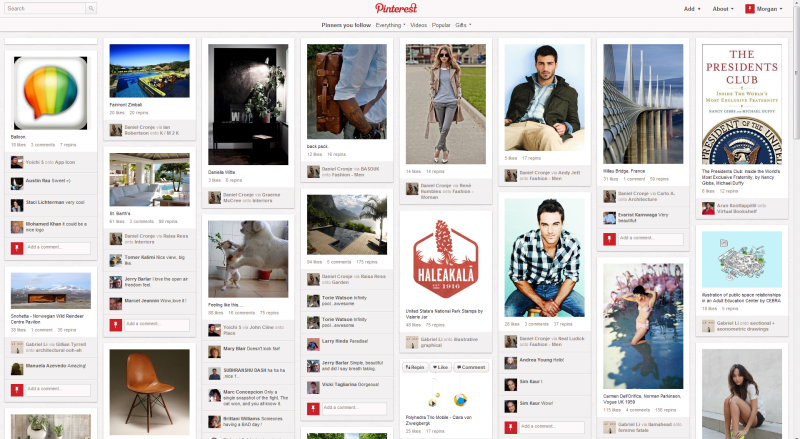Switch to the Popular feed
Image resolution: width=800 pixels, height=439 pixels.
(441, 25)
